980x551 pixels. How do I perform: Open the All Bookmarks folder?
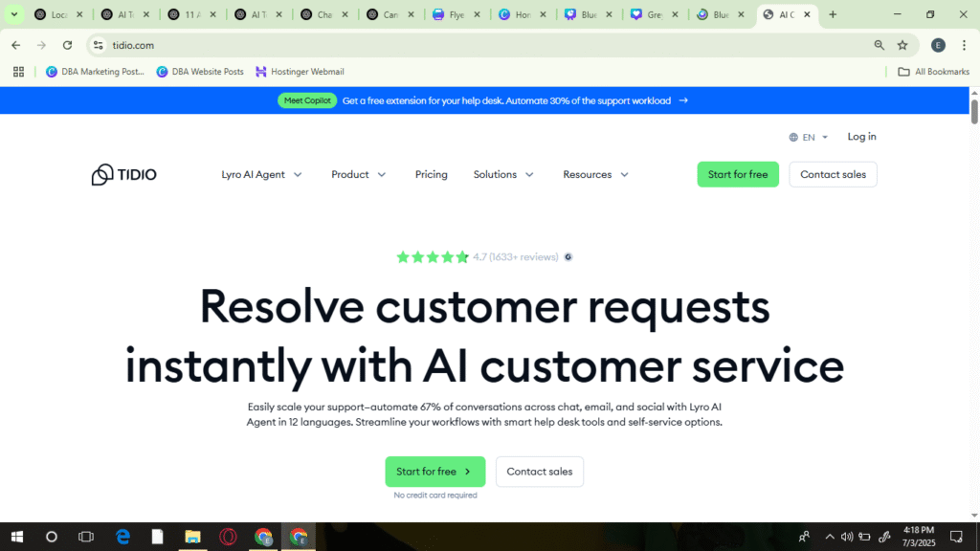tap(934, 72)
